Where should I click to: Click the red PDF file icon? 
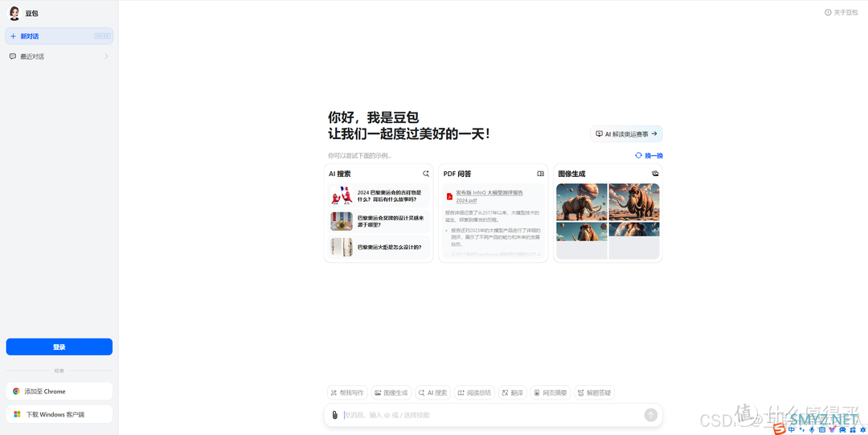(x=449, y=197)
